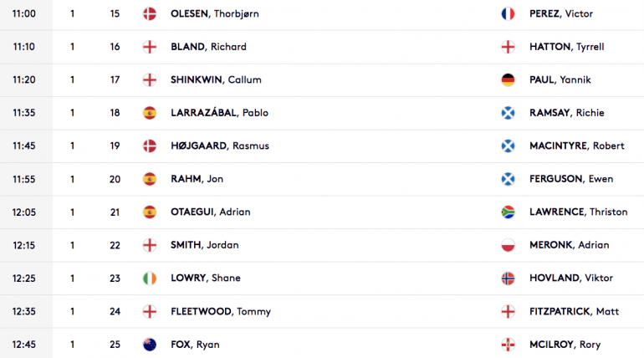Open player FLEETWOOD, Tommy
This screenshot has height=358, width=644.
(x=221, y=312)
